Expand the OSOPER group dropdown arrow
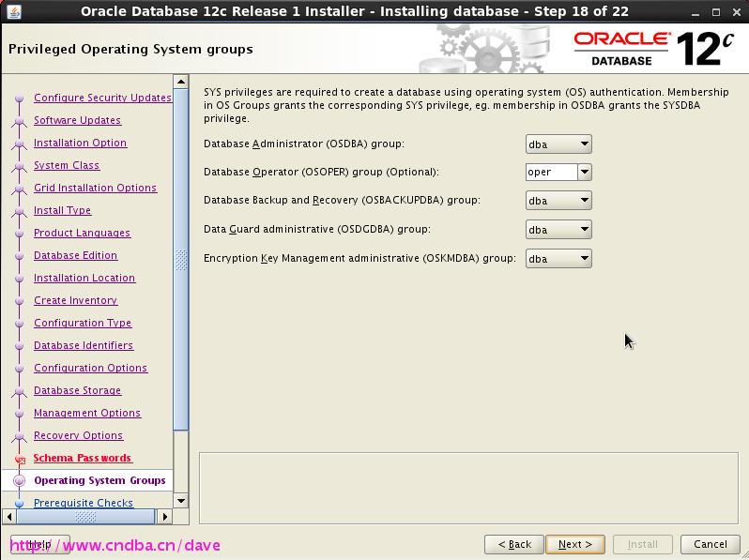Screen dimensions: 749x560 (x=585, y=172)
